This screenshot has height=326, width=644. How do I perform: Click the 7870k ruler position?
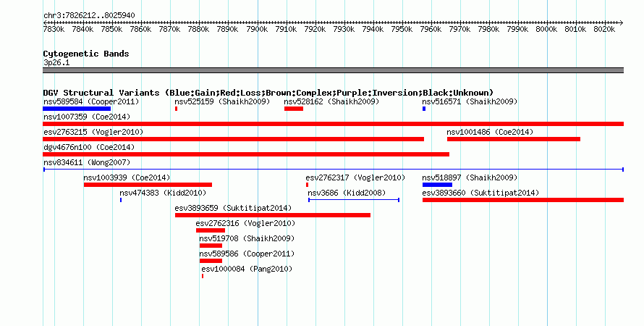[x=169, y=29]
